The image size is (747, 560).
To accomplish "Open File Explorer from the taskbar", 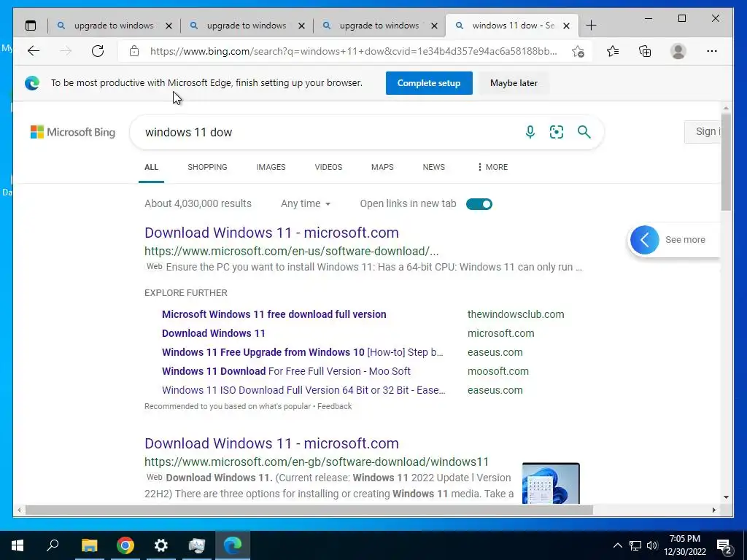I will (89, 545).
